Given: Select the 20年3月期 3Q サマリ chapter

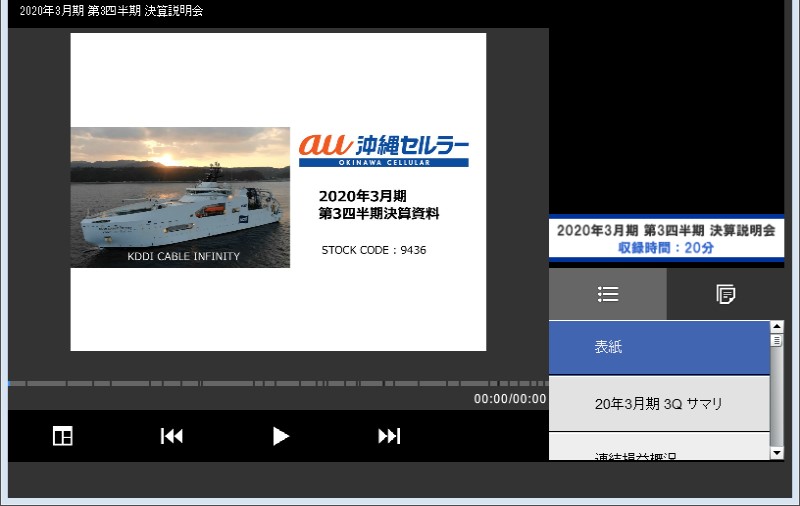Looking at the screenshot, I should [659, 404].
